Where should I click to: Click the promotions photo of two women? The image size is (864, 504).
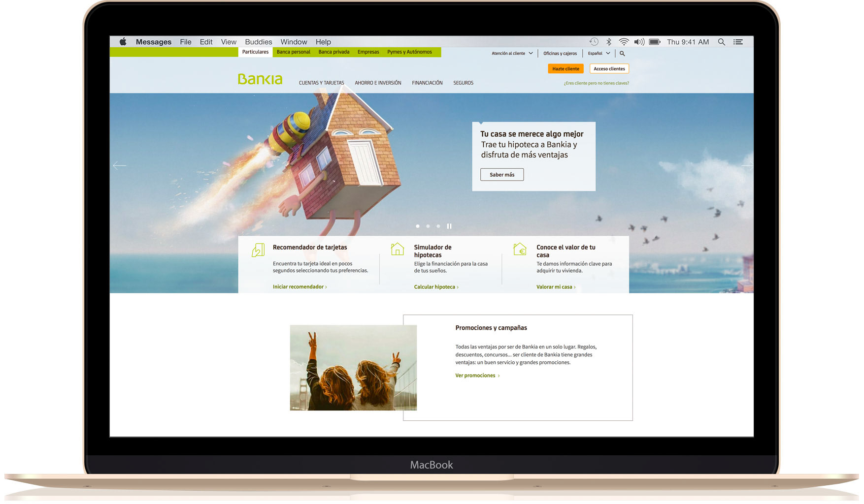coord(353,368)
